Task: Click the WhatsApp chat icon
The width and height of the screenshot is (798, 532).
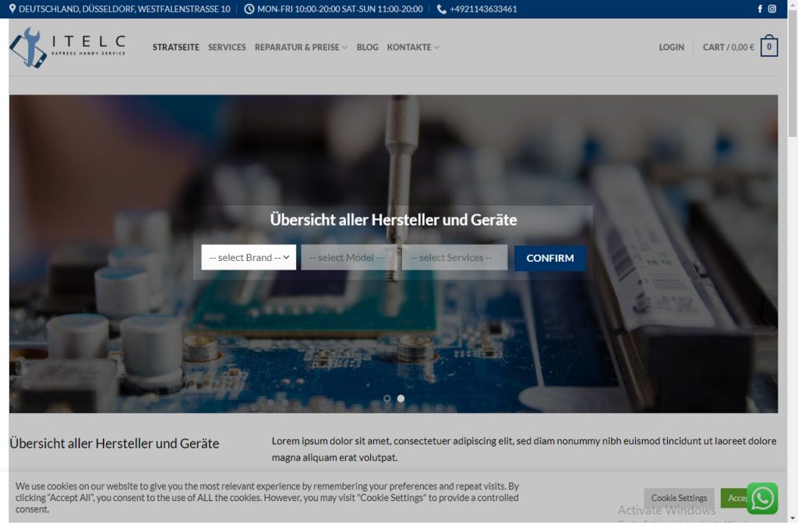Action: coord(761,499)
